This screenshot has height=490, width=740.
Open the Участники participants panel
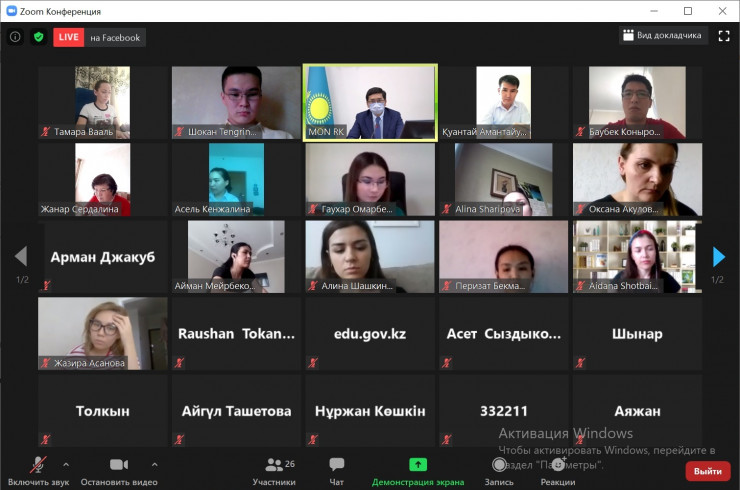[x=273, y=470]
